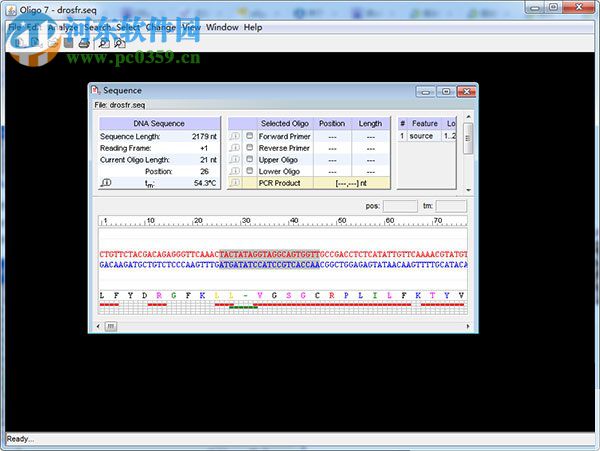Open Lower Oligo info icon

pyautogui.click(x=235, y=171)
